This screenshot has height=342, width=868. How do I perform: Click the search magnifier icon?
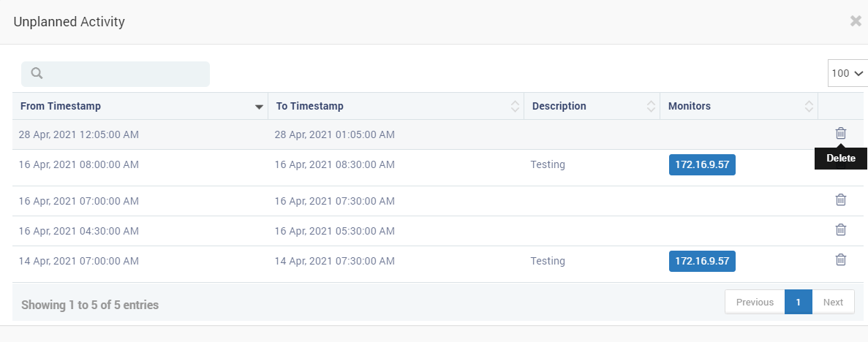click(37, 74)
